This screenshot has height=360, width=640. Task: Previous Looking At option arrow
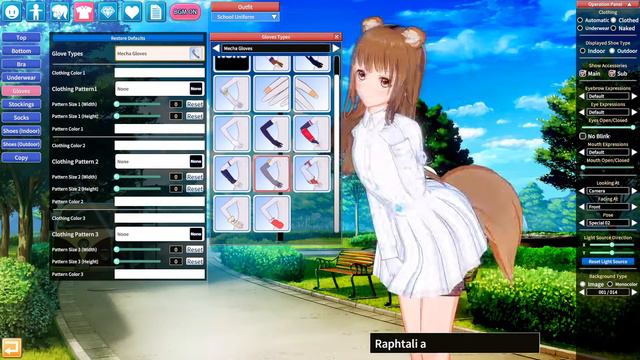(x=582, y=191)
